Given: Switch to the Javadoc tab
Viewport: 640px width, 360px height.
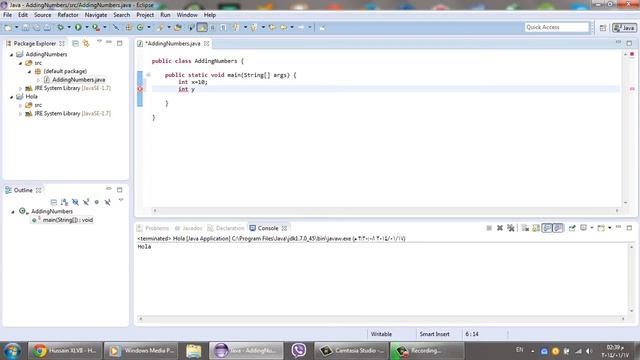Looking at the screenshot, I should pos(189,228).
